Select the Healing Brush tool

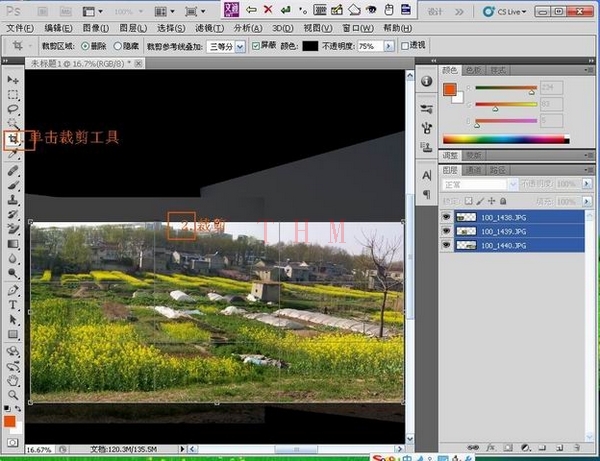coord(13,171)
